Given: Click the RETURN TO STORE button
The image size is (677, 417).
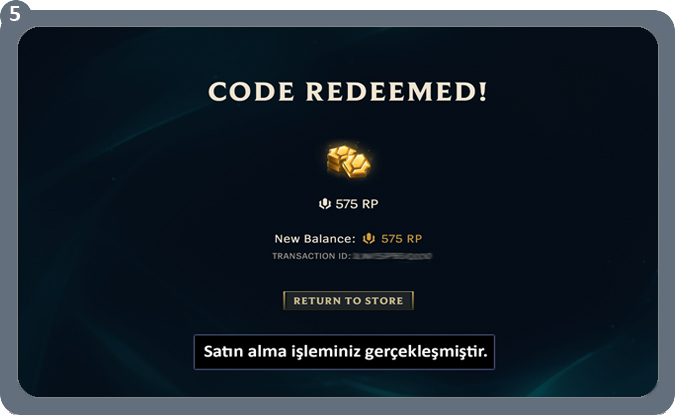Looking at the screenshot, I should (x=348, y=300).
